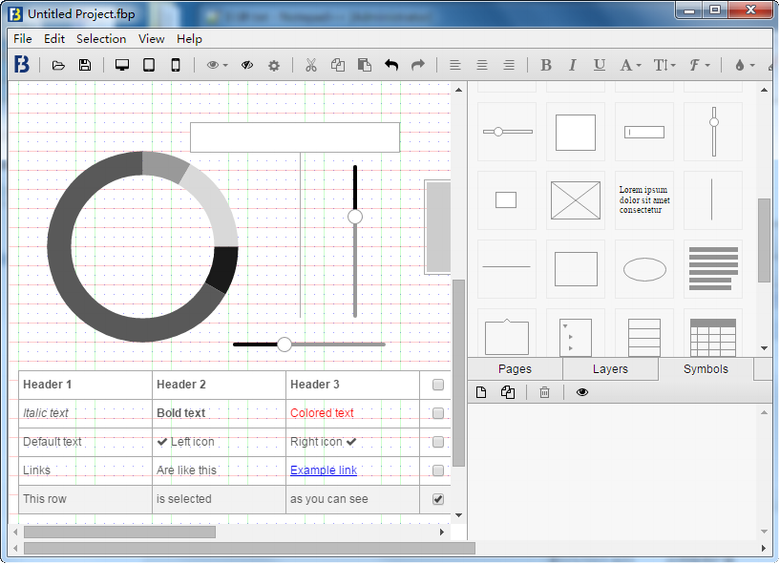
Task: Open the font family dropdown
Action: pyautogui.click(x=700, y=65)
